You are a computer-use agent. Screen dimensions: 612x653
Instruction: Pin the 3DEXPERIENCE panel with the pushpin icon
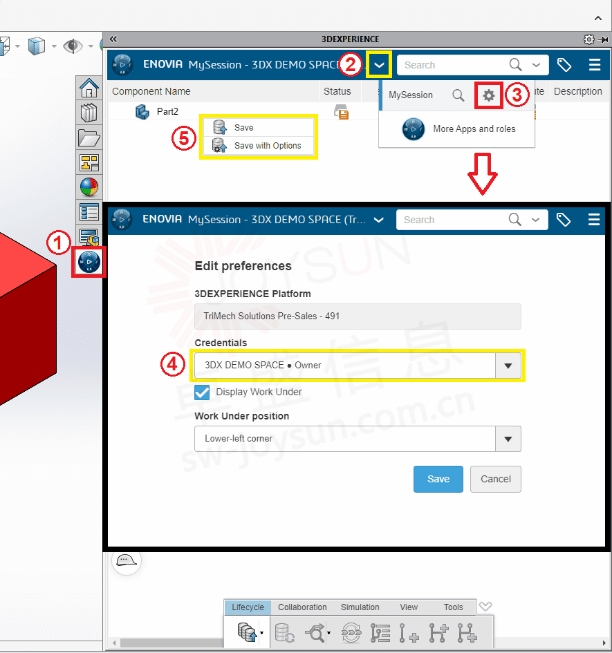coord(602,40)
